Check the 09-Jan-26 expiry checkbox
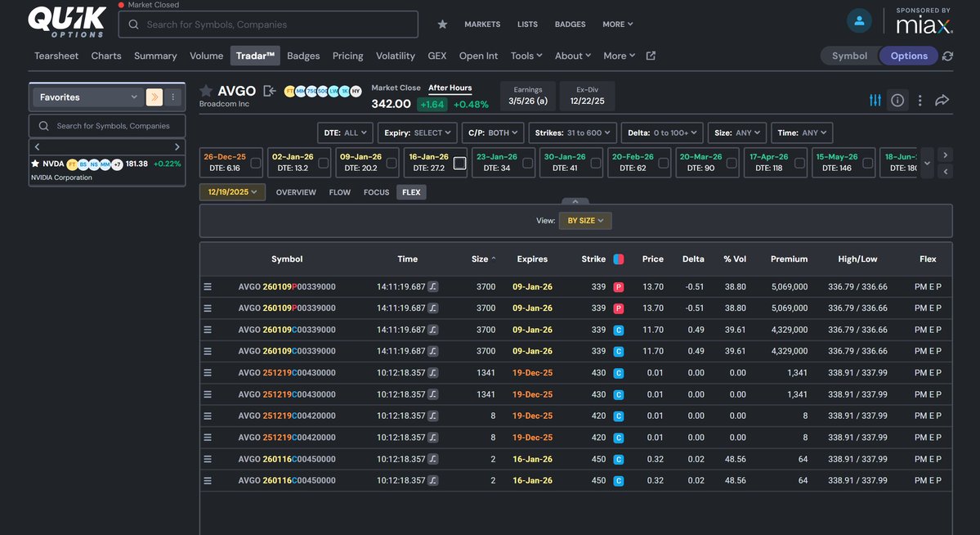980x535 pixels. (x=392, y=163)
